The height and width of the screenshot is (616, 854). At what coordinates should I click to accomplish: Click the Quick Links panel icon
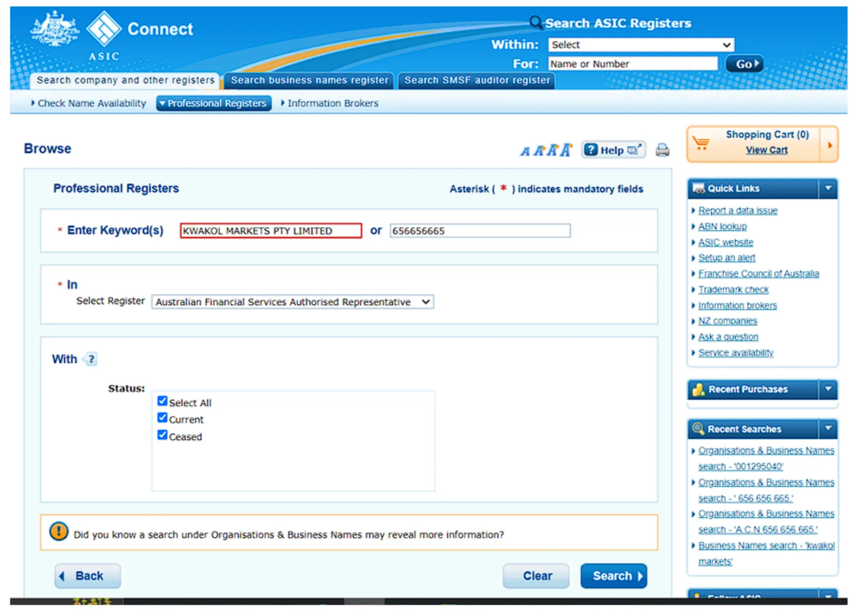pos(699,189)
